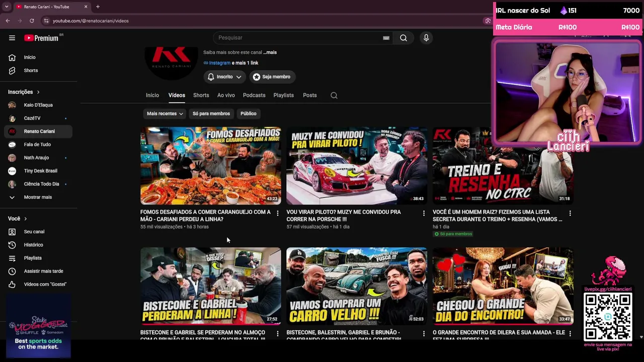Viewport: 644px width, 362px height.
Task: Filter by Só para membros
Action: coord(211,114)
